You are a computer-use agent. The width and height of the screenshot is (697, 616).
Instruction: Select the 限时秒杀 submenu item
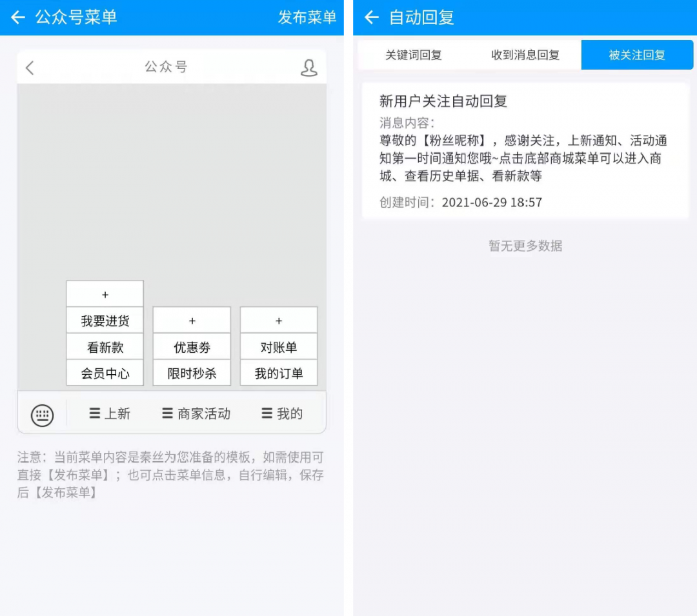point(192,373)
